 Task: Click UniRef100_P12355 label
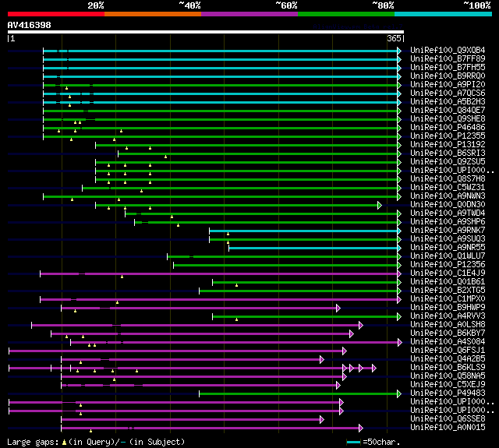pyautogui.click(x=448, y=136)
